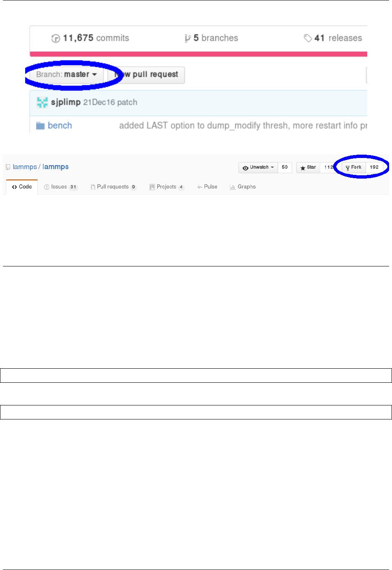Viewport: 392px width, 570px height.
Task: Open the Pulse tab icon
Action: (x=200, y=187)
